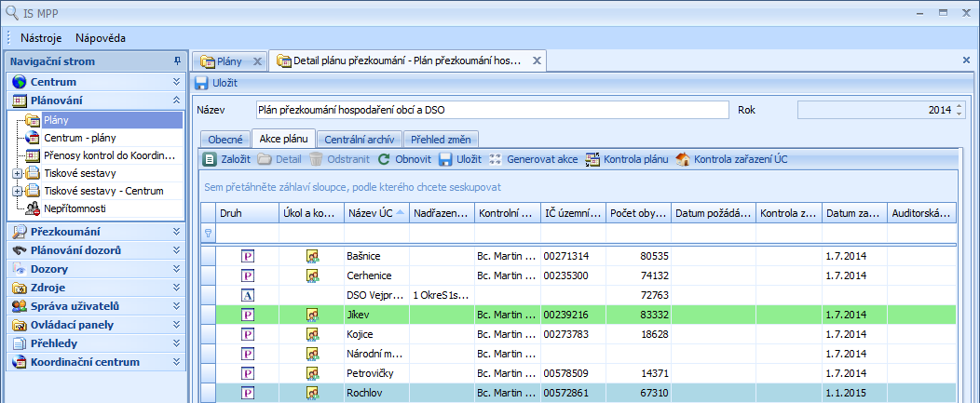Click the Název ÚC filter cell
Screen dimensions: 980x403
click(377, 234)
